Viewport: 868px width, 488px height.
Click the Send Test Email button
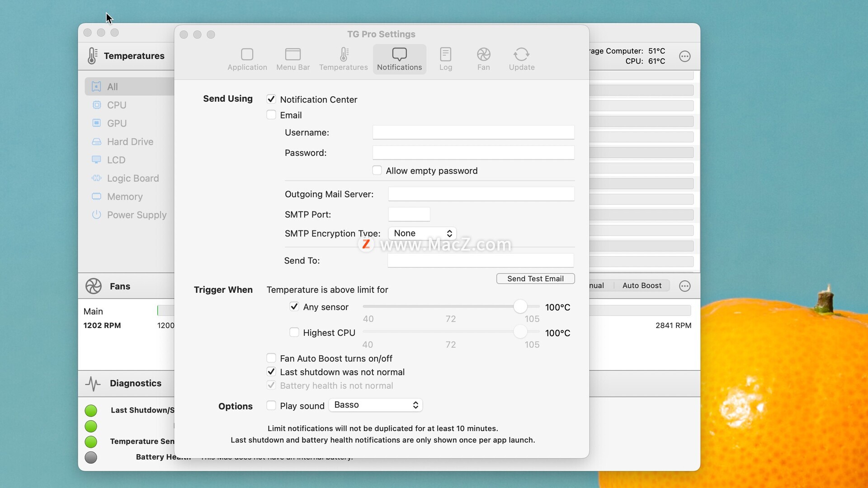535,279
